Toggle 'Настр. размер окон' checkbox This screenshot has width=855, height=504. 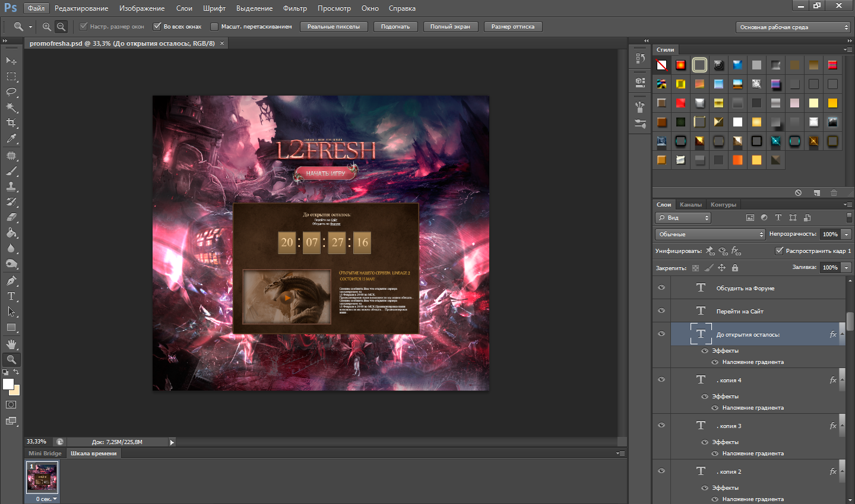pyautogui.click(x=84, y=27)
